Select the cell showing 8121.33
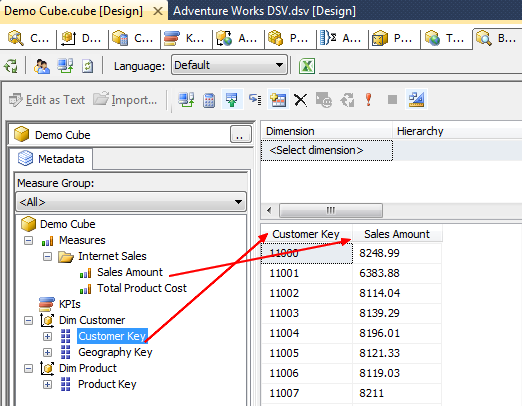Viewport: 522px width, 406px height. pyautogui.click(x=397, y=353)
